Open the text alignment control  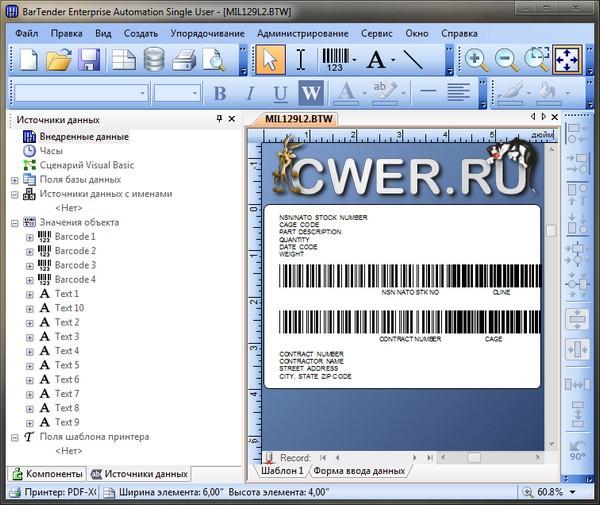pyautogui.click(x=458, y=92)
